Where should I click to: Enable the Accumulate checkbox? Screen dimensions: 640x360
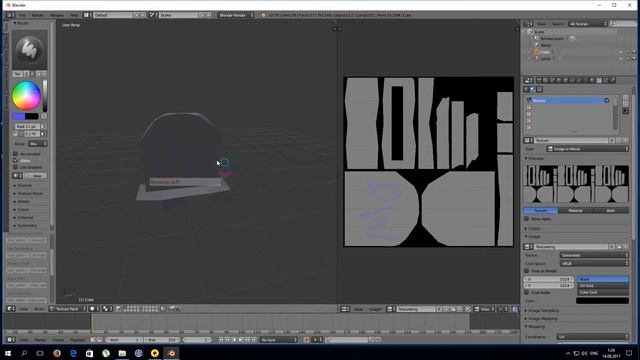(x=16, y=154)
